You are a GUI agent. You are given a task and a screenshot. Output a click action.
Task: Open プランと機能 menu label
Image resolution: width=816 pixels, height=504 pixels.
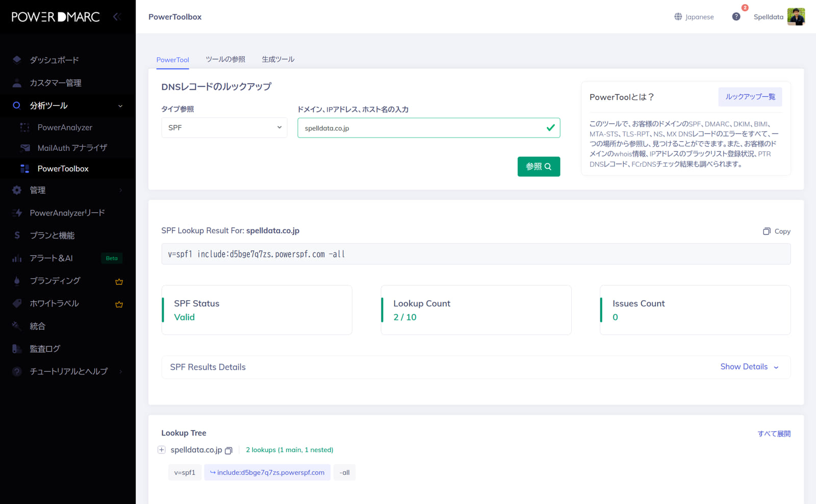pos(52,235)
